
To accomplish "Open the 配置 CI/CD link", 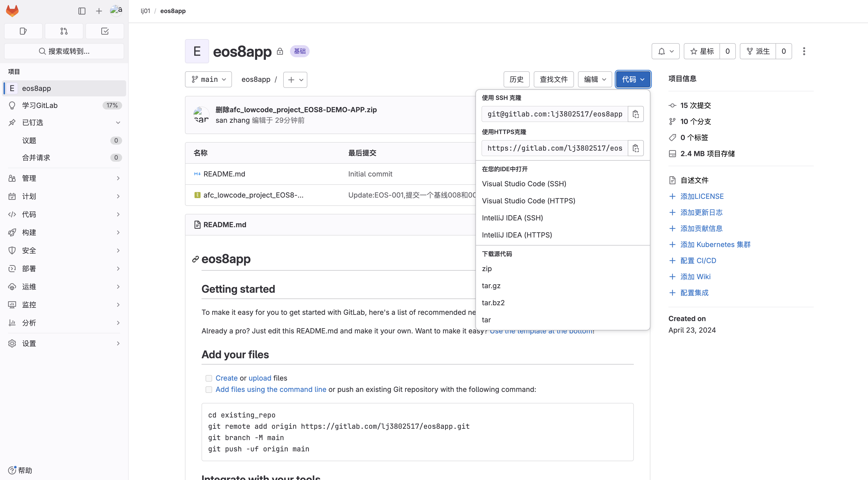I will click(698, 261).
